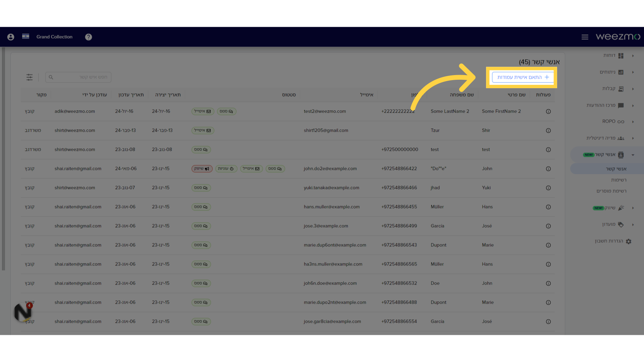This screenshot has height=362, width=644.
Task: Click SMS tag in test2@weezmo.com row
Action: point(226,111)
